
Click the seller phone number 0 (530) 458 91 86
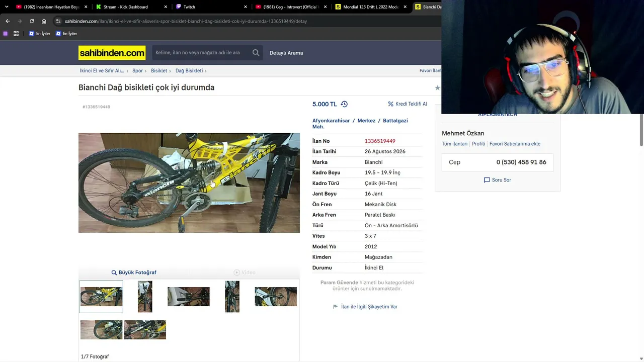click(521, 162)
